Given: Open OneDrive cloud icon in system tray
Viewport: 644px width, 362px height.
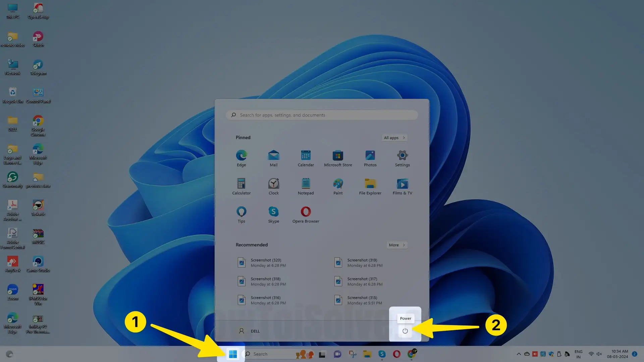Looking at the screenshot, I should pyautogui.click(x=527, y=354).
